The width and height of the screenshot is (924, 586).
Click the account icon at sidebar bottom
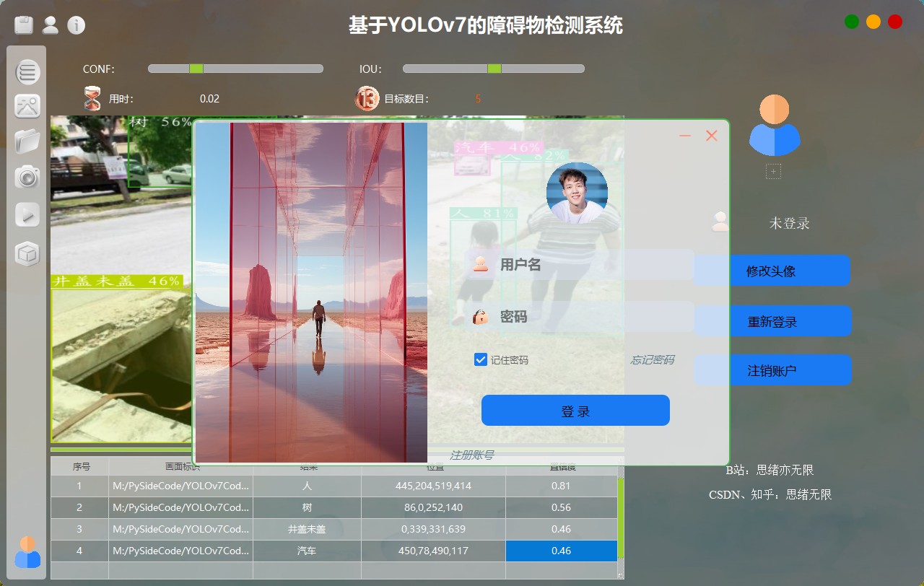(x=27, y=552)
